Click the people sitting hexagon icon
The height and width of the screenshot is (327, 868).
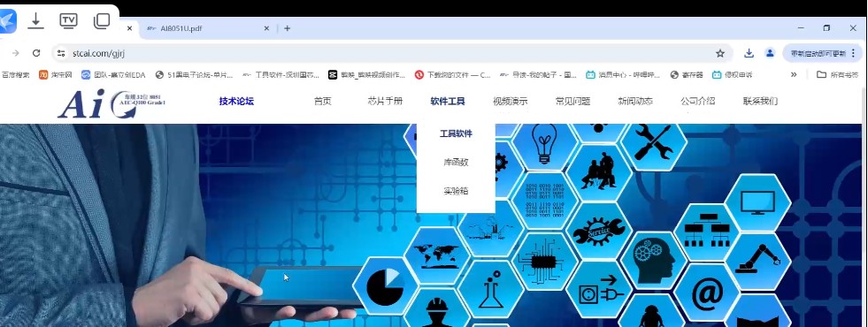tap(599, 172)
